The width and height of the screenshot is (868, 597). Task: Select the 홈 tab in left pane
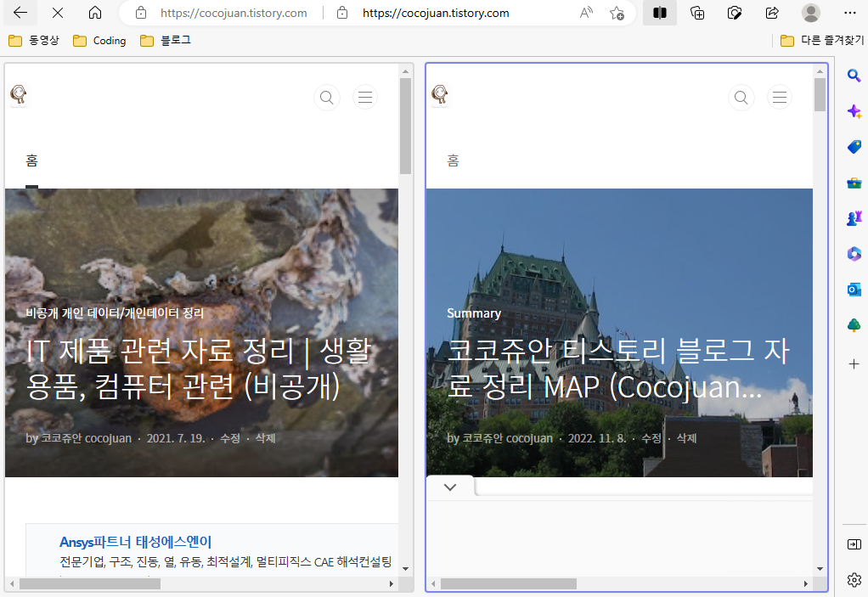31,161
